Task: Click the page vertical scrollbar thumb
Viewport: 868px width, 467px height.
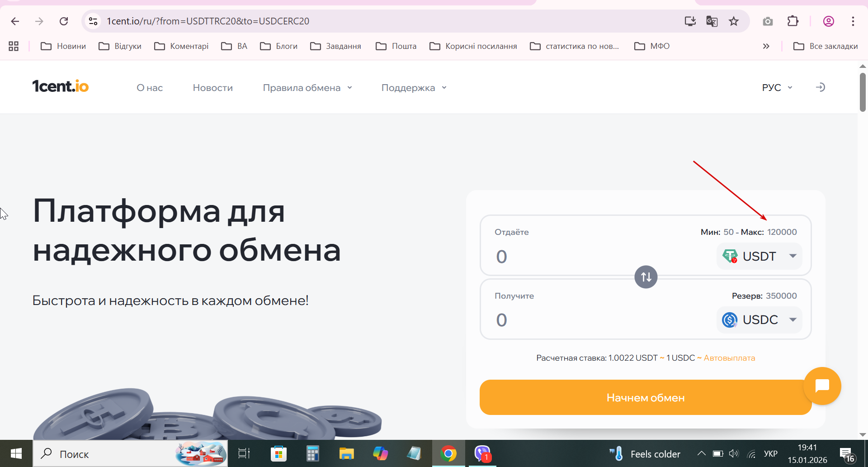Action: pos(863,92)
